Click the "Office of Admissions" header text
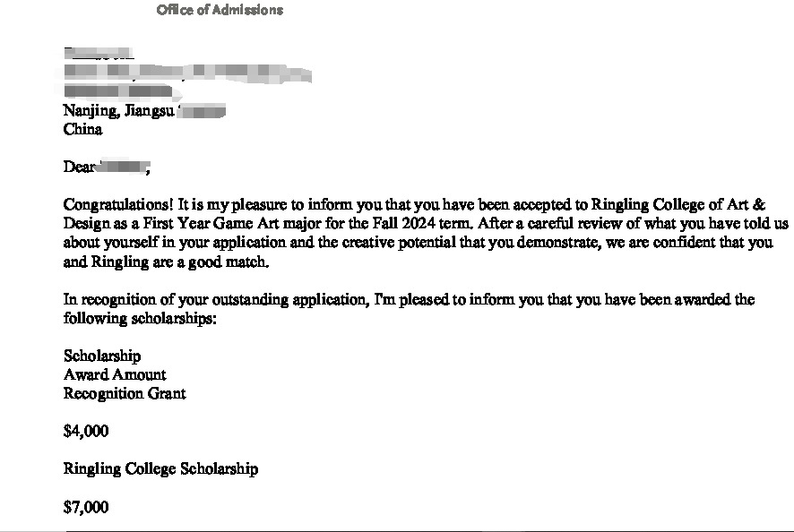The height and width of the screenshot is (532, 794). [x=220, y=10]
